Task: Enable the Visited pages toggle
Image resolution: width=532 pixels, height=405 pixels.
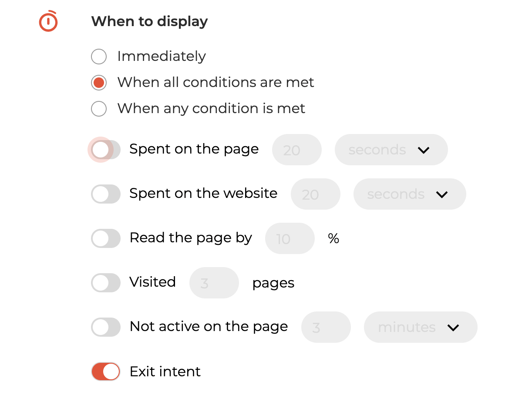Action: click(x=105, y=283)
